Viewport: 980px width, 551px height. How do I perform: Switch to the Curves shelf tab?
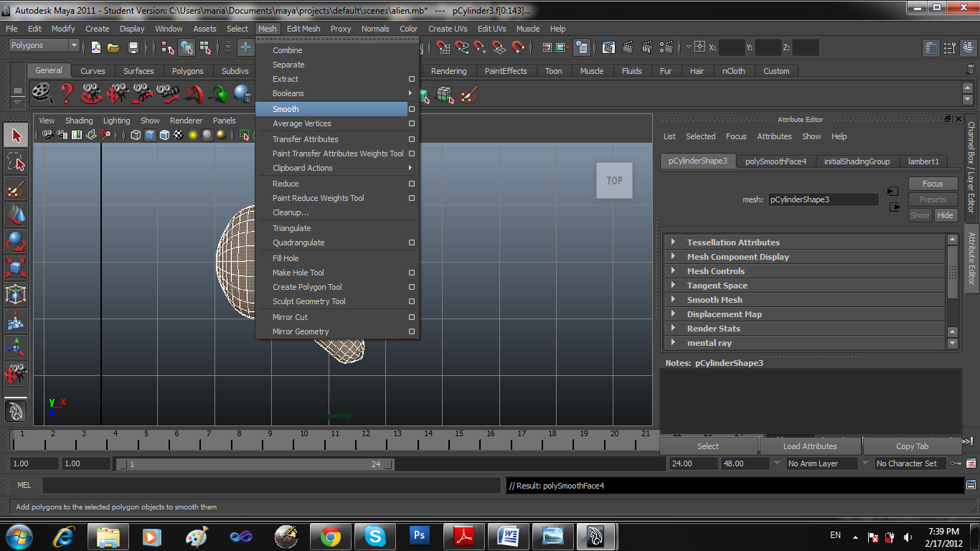click(x=93, y=71)
